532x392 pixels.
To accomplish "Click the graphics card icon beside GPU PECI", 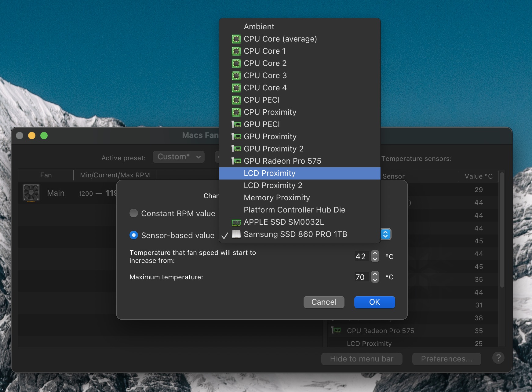I will tap(236, 124).
